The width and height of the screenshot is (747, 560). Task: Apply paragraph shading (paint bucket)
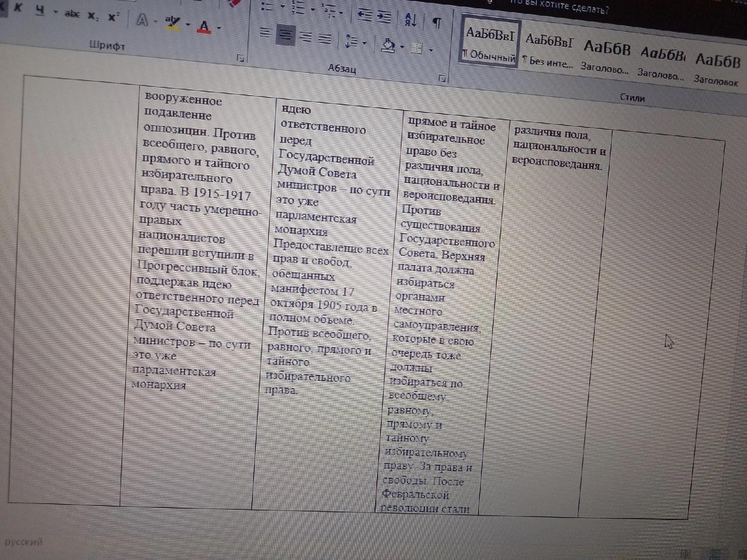pyautogui.click(x=388, y=45)
